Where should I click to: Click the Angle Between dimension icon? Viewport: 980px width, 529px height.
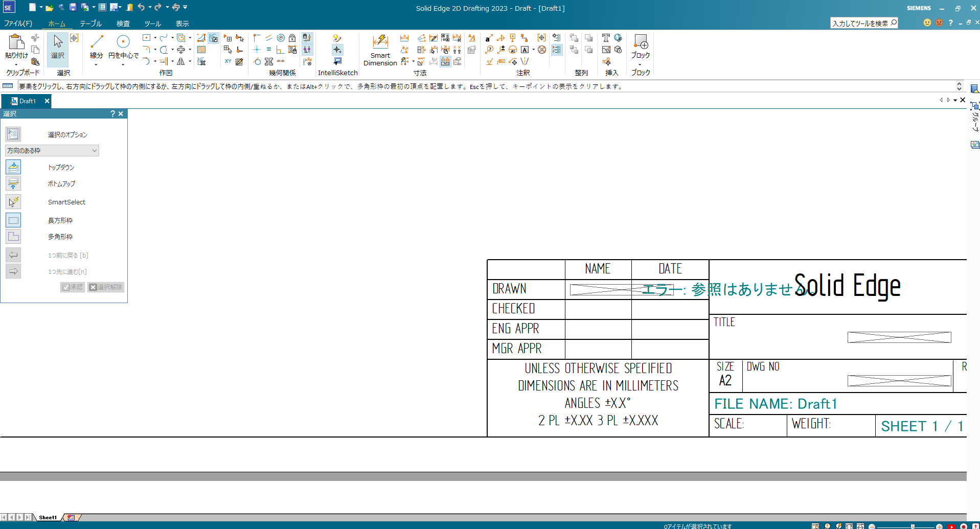(404, 50)
